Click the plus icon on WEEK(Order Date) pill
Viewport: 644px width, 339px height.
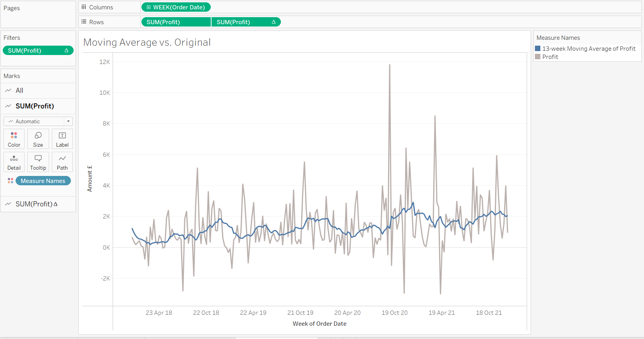148,7
